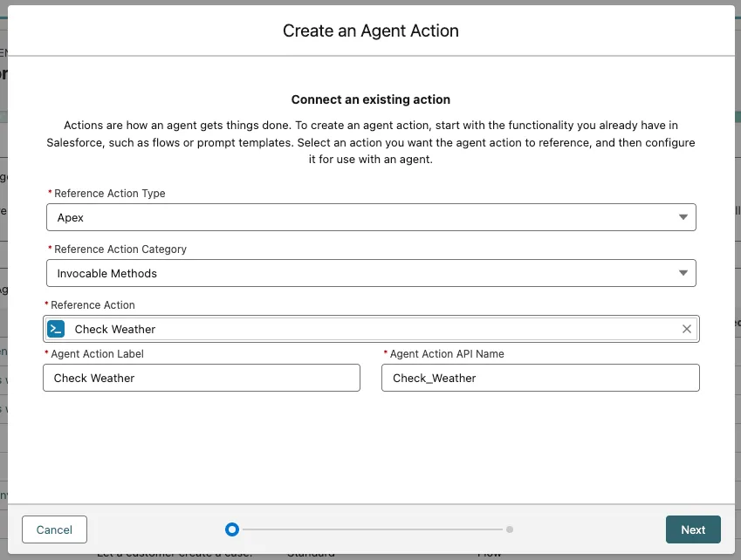Click the Agent Action API Name label
Viewport: 741px width, 560px height.
(447, 354)
